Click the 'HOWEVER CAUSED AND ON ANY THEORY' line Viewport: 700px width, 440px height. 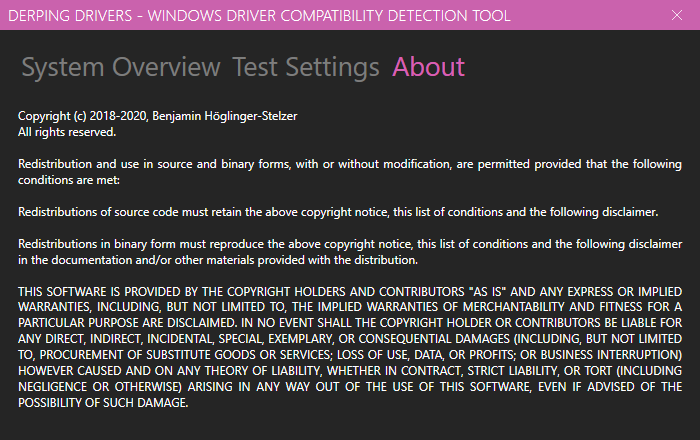(x=350, y=371)
